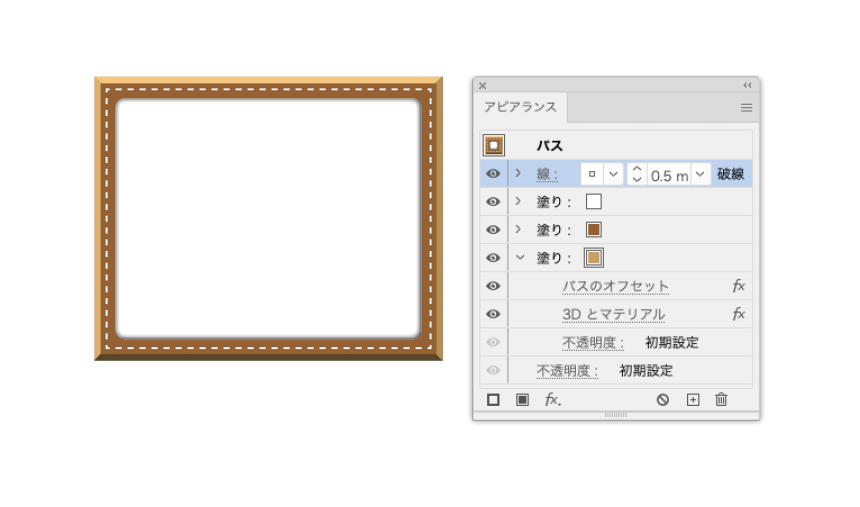
Task: Open the Appearance panel options menu
Action: click(746, 108)
